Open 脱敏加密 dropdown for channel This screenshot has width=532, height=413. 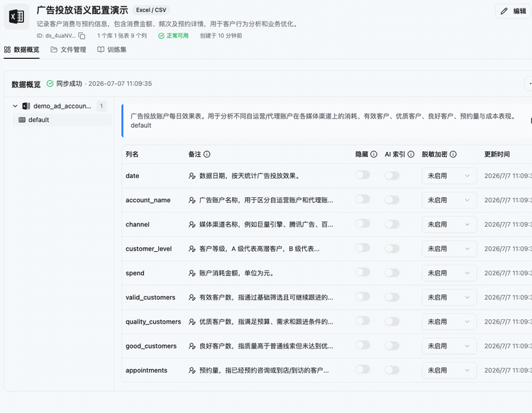(x=449, y=224)
